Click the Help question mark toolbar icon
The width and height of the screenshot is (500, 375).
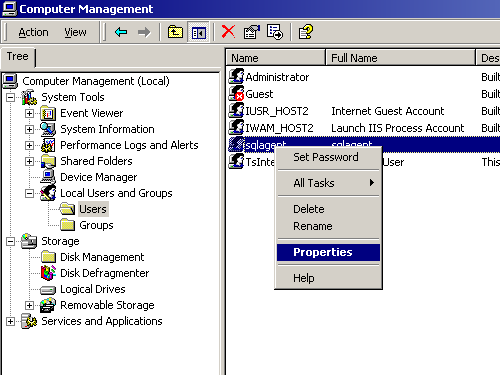click(x=305, y=32)
